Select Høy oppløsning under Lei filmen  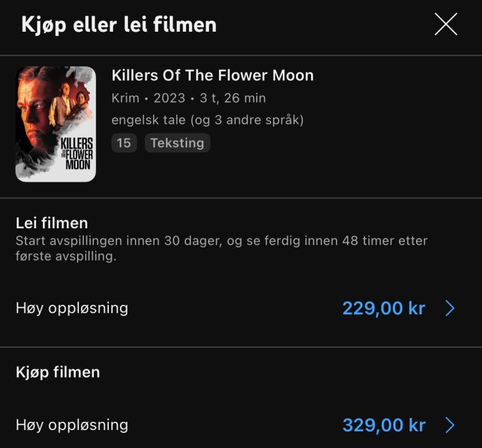click(72, 308)
